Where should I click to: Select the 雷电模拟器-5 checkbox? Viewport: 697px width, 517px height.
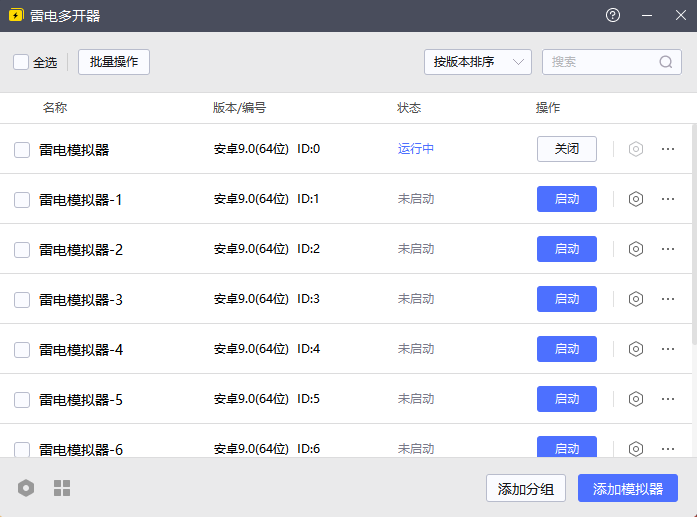click(x=22, y=400)
